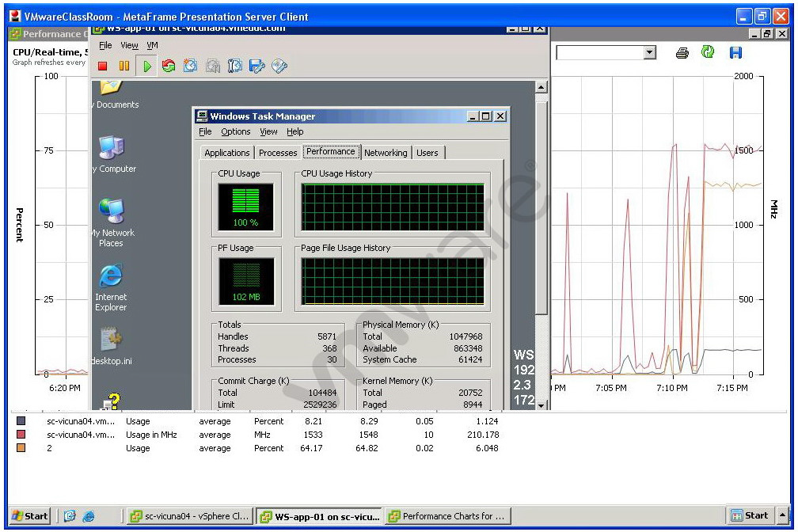Open Help menu in Task Manager
The height and width of the screenshot is (532, 798).
[x=295, y=132]
